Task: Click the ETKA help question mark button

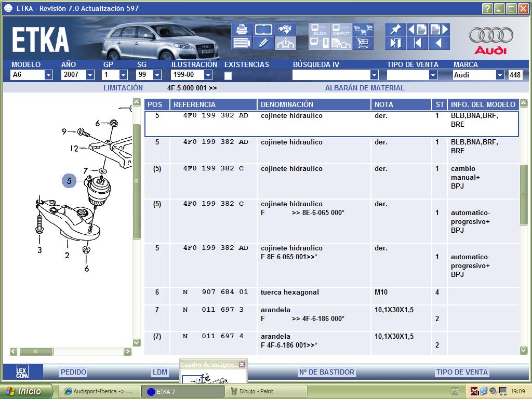Action: click(x=487, y=8)
